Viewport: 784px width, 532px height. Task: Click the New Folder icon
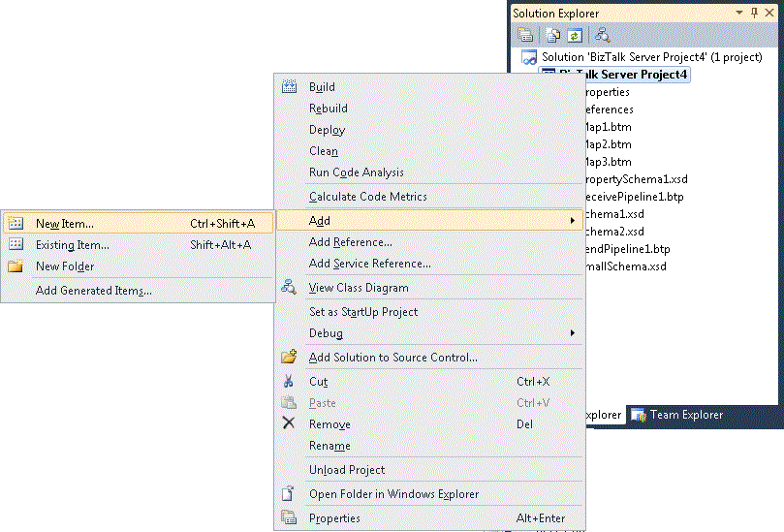click(16, 266)
